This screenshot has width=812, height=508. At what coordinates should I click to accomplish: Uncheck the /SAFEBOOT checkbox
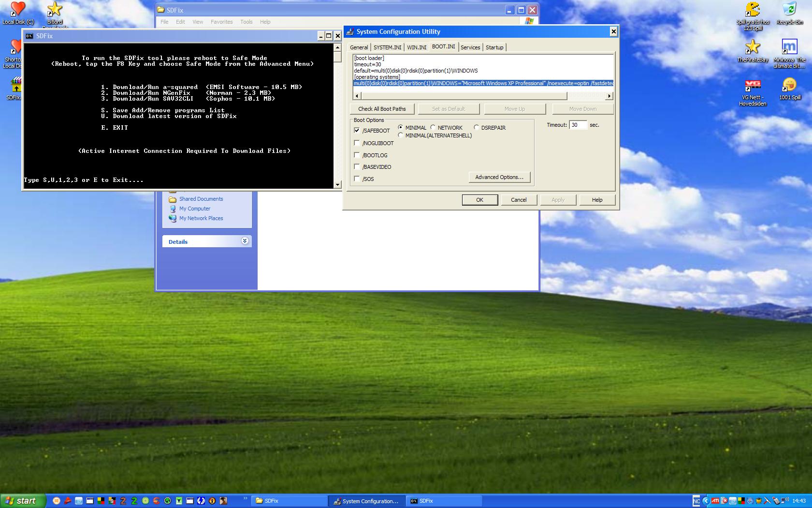pyautogui.click(x=357, y=130)
